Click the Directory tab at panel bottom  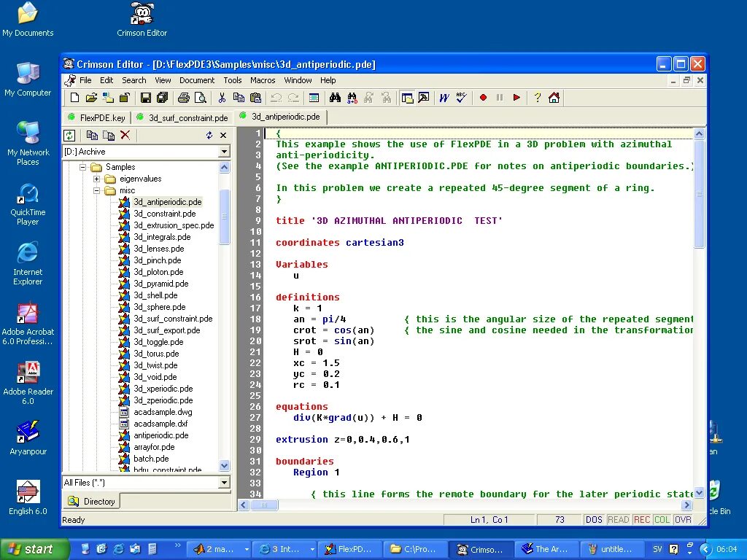tap(91, 501)
